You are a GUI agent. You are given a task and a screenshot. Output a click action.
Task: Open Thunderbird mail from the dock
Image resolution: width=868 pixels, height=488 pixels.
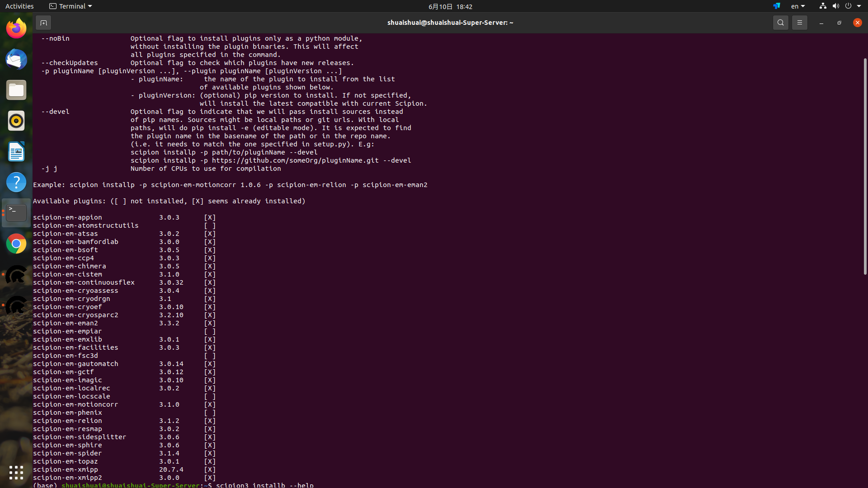coord(16,59)
